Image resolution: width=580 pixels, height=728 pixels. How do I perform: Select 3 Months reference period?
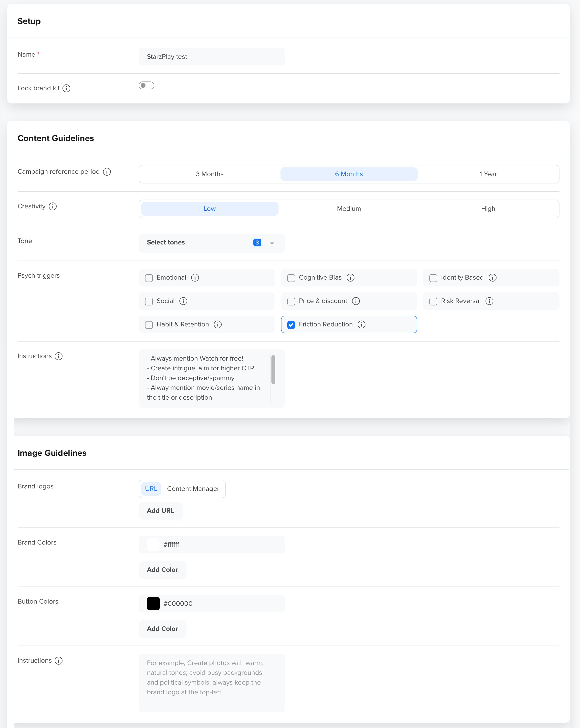click(x=210, y=174)
